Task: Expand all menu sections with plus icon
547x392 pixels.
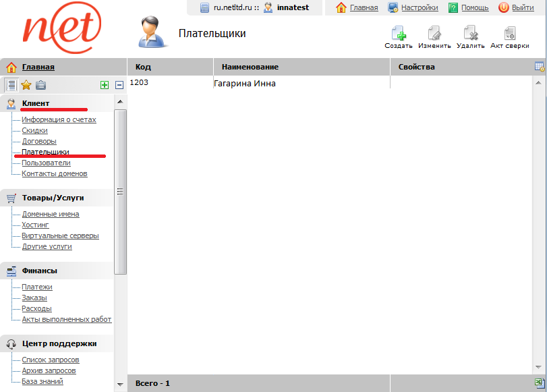Action: (104, 85)
